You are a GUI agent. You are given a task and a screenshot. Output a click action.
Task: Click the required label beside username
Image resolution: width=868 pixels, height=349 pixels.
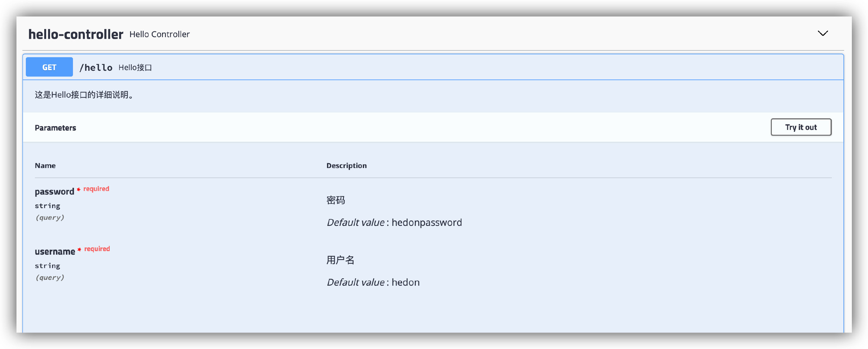tap(97, 249)
